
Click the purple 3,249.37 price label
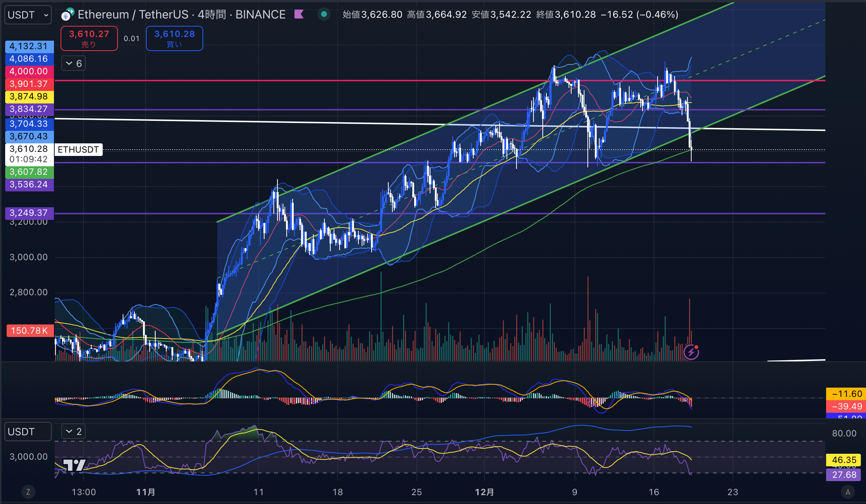point(29,213)
